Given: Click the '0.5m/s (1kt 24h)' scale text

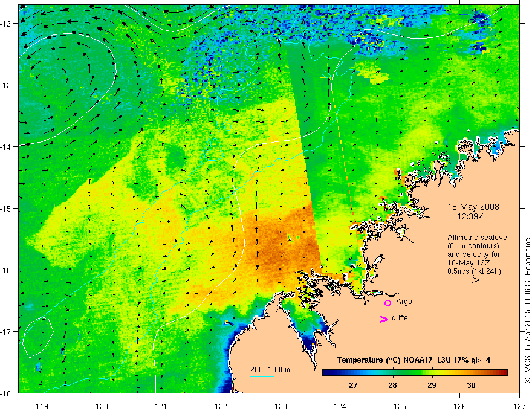Looking at the screenshot, I should tap(475, 271).
